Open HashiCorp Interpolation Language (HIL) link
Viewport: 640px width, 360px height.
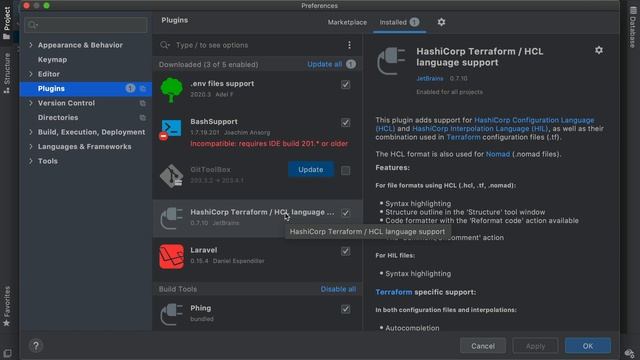point(480,129)
